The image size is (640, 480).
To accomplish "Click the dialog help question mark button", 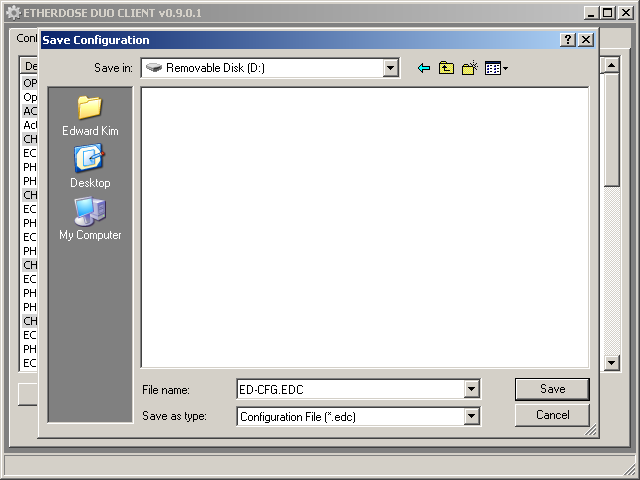I will [x=568, y=40].
